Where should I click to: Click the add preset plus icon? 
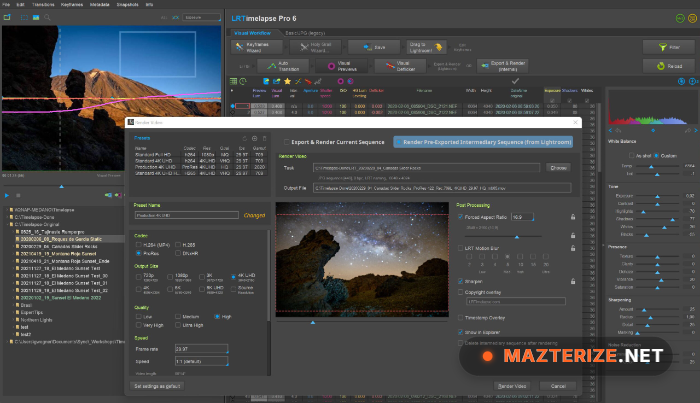point(254,138)
